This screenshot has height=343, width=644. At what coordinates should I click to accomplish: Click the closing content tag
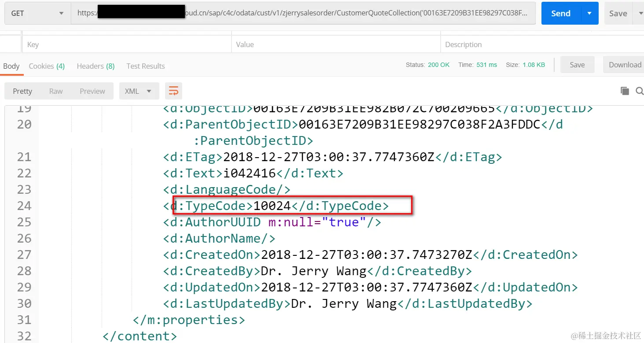pos(140,336)
